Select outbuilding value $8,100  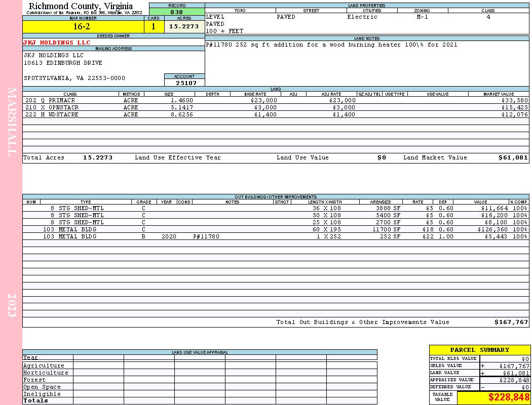tap(496, 222)
